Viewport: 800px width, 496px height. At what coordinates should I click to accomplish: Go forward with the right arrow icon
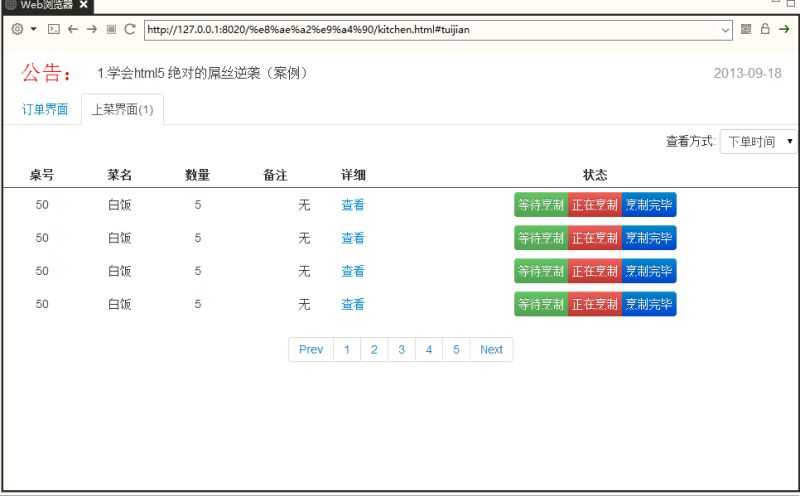92,29
